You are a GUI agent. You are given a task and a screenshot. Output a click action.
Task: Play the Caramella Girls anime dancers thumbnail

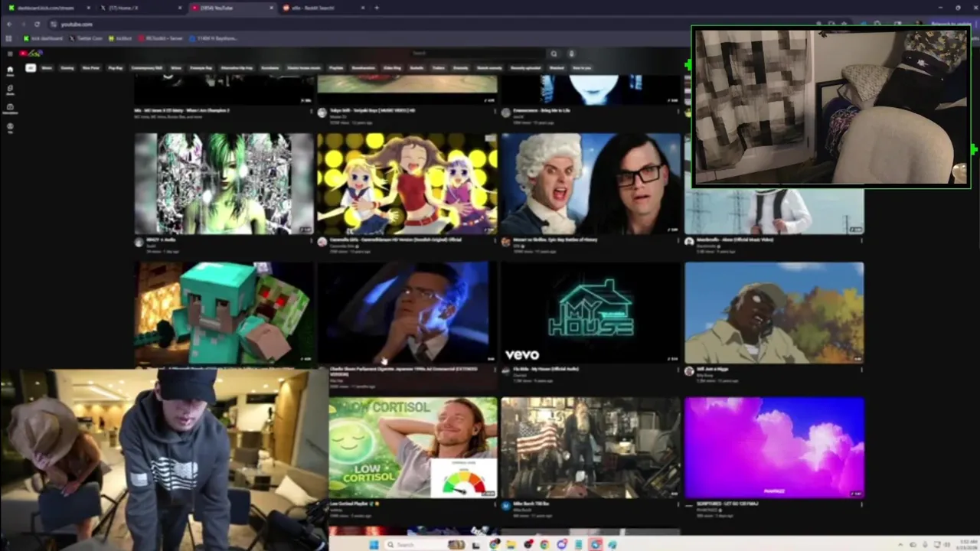point(407,184)
